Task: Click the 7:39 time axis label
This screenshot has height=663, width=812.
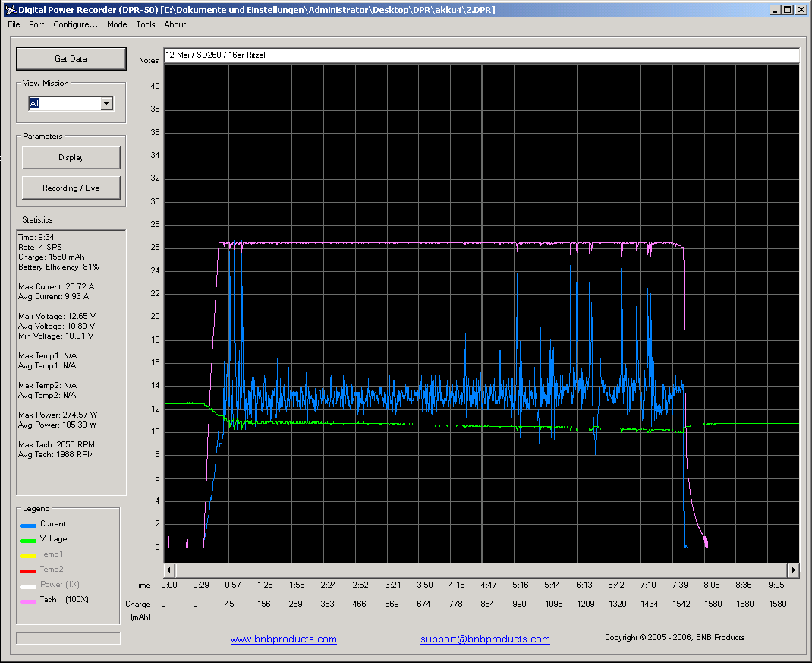Action: point(680,585)
